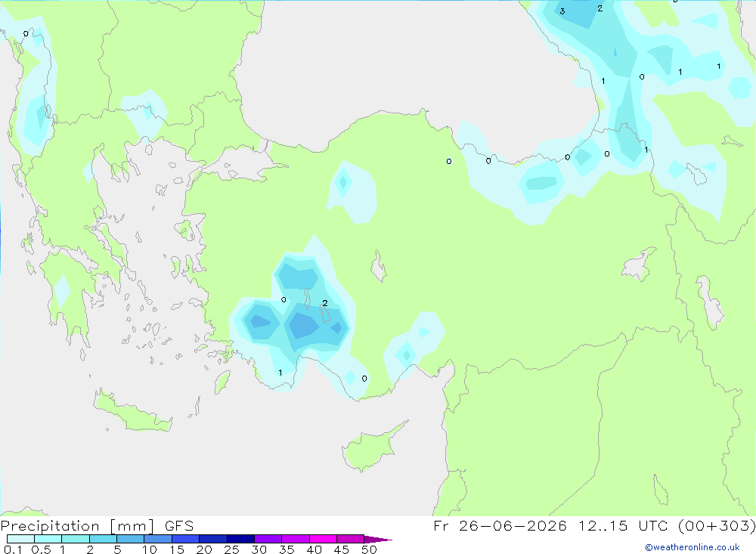Click the '45' legend scale label
This screenshot has height=554, width=756.
(x=342, y=549)
